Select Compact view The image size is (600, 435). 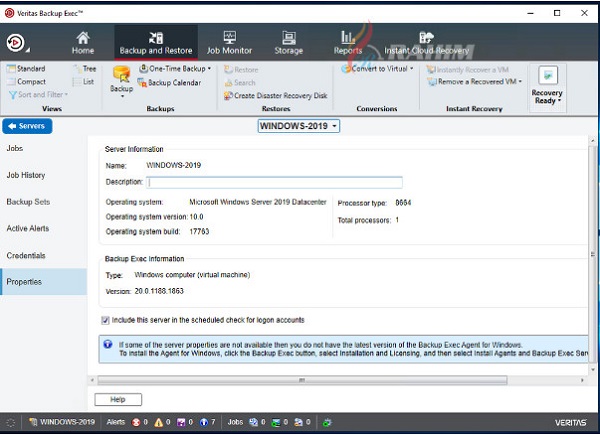pos(26,81)
